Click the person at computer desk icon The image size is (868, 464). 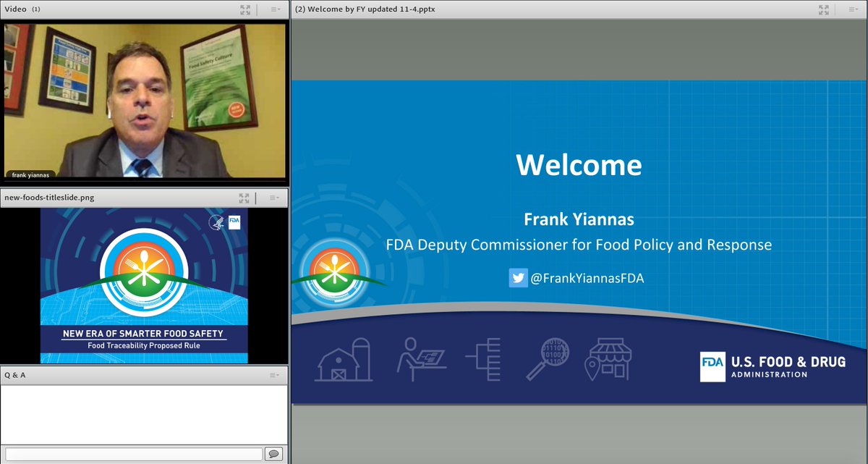[421, 360]
